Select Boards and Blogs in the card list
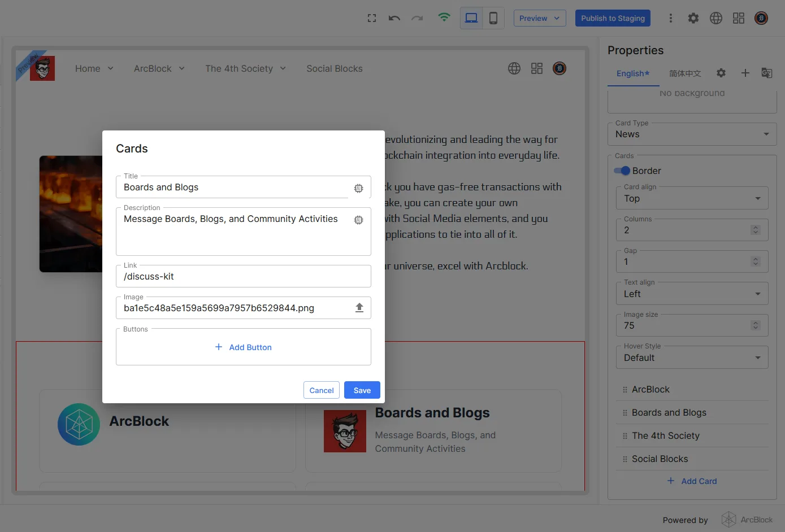This screenshot has height=532, width=785. (692, 412)
